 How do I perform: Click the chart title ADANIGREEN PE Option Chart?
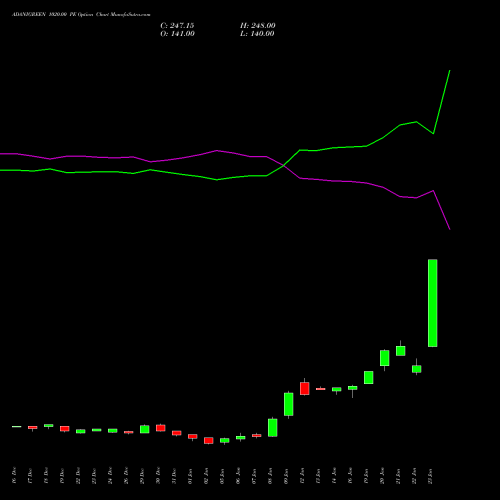tap(81, 15)
